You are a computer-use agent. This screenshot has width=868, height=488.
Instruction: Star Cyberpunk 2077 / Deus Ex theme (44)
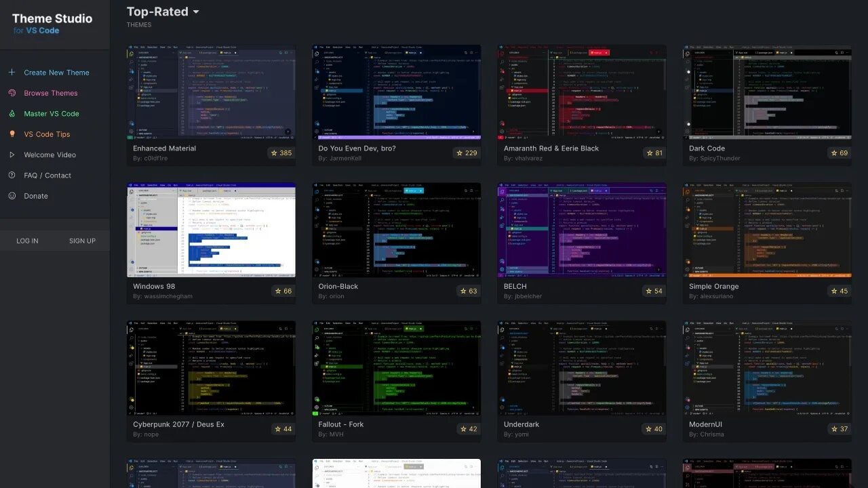point(283,429)
